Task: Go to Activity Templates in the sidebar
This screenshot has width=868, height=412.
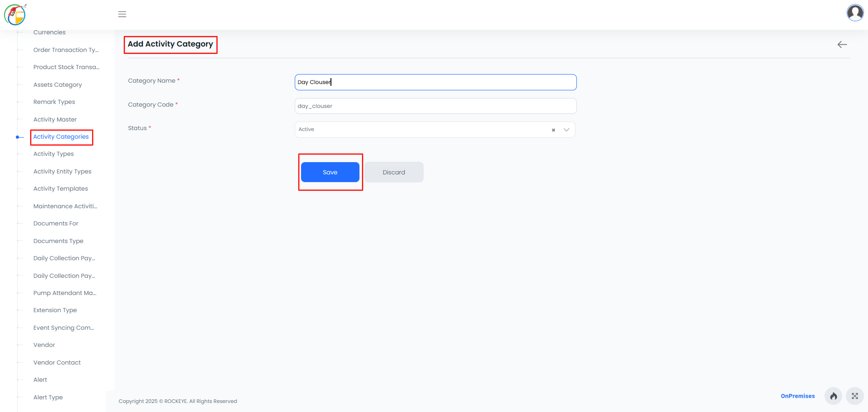Action: coord(61,189)
